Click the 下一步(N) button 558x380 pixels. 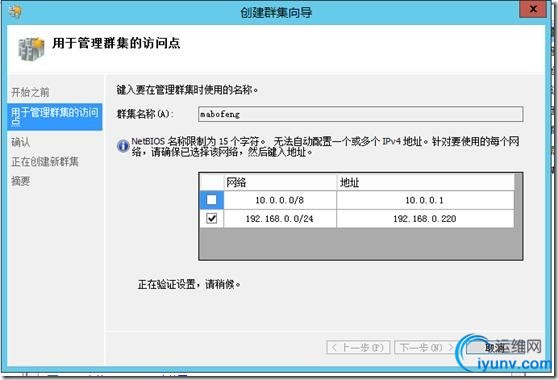[x=426, y=347]
